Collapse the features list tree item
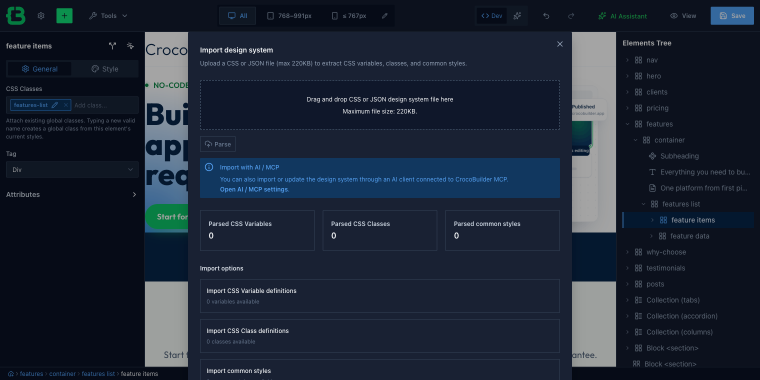This screenshot has height=380, width=760. pyautogui.click(x=644, y=204)
